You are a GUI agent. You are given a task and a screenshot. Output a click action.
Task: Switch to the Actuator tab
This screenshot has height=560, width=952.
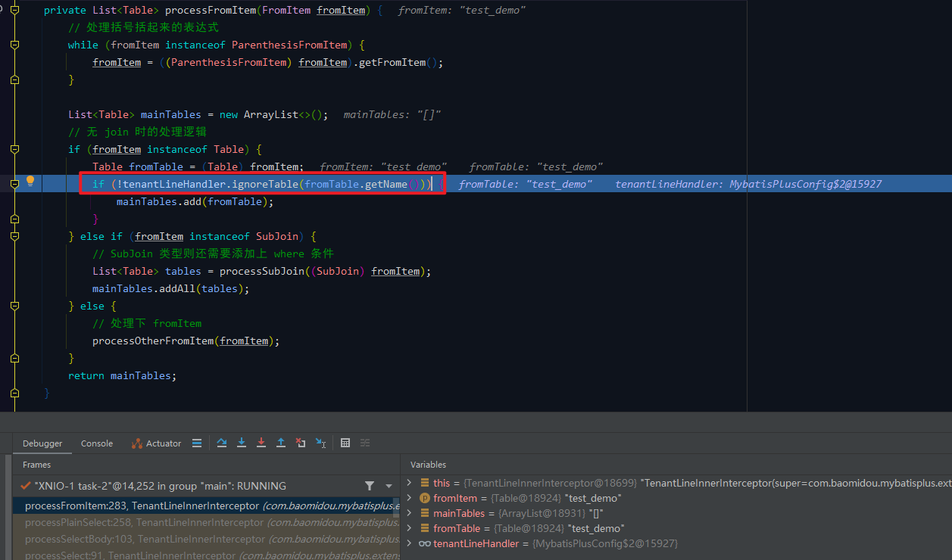156,443
